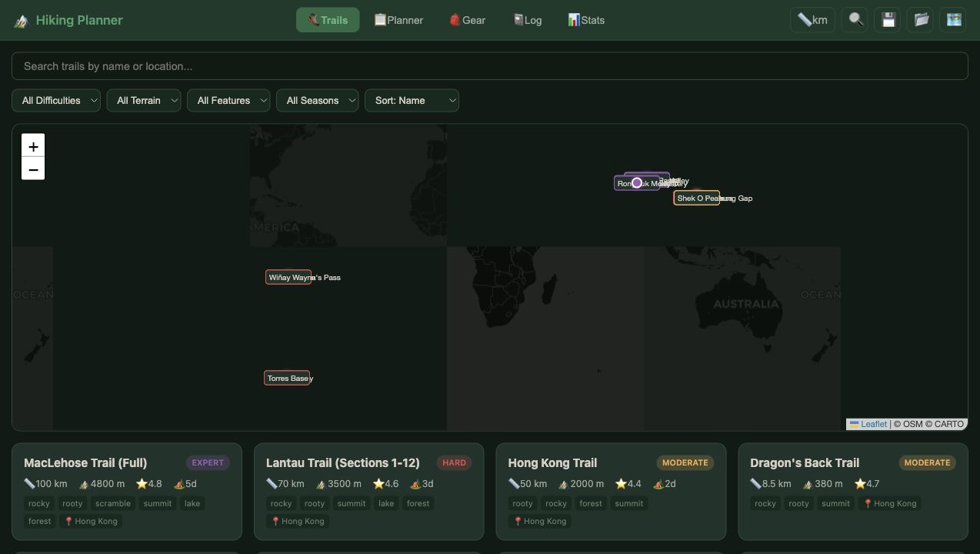Expand the All Difficulties dropdown
The width and height of the screenshot is (980, 554).
[x=56, y=100]
